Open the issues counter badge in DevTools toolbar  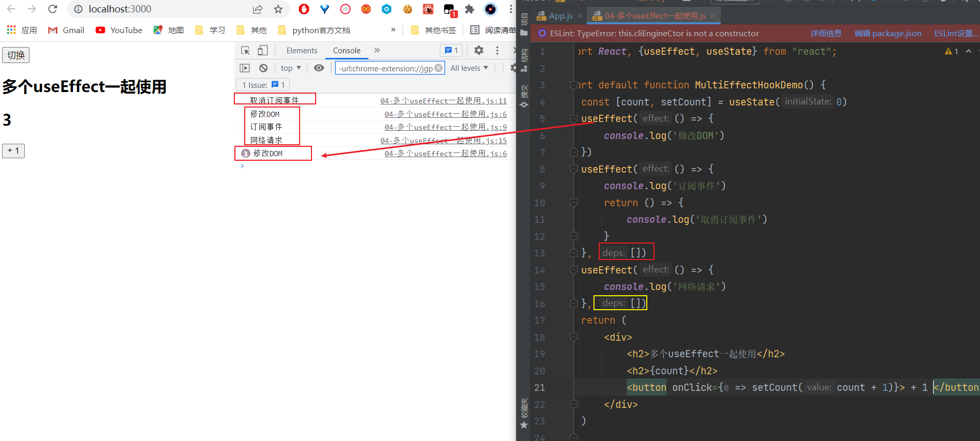coord(451,50)
